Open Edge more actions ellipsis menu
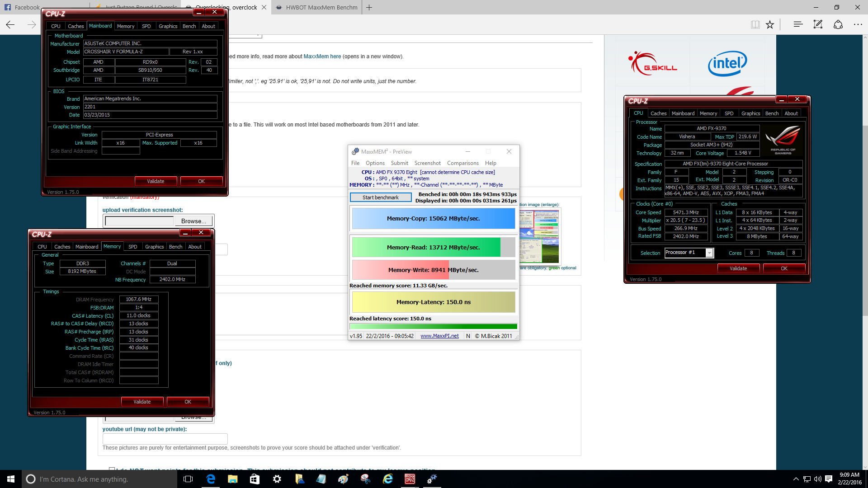Viewport: 868px width, 488px height. [x=858, y=24]
